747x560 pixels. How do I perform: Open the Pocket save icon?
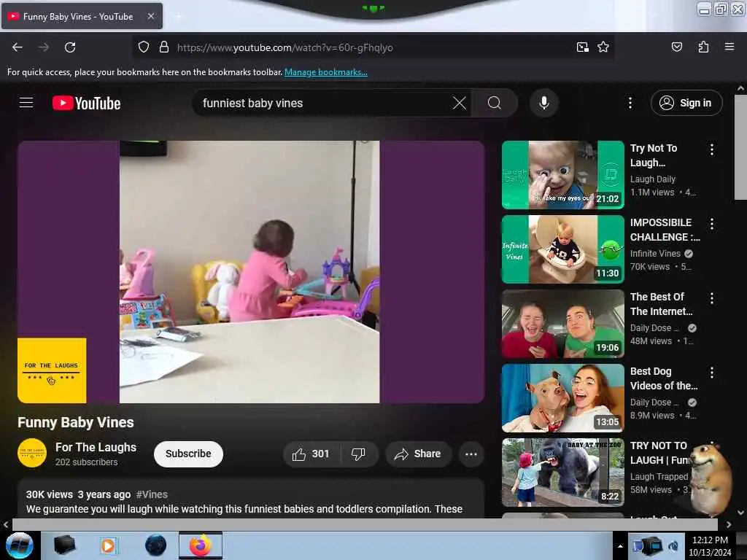point(676,47)
